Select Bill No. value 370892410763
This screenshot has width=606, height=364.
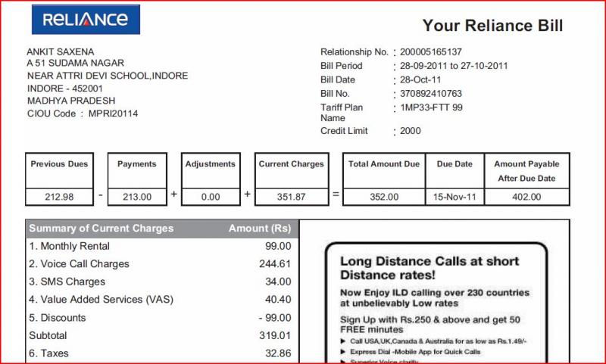point(430,93)
